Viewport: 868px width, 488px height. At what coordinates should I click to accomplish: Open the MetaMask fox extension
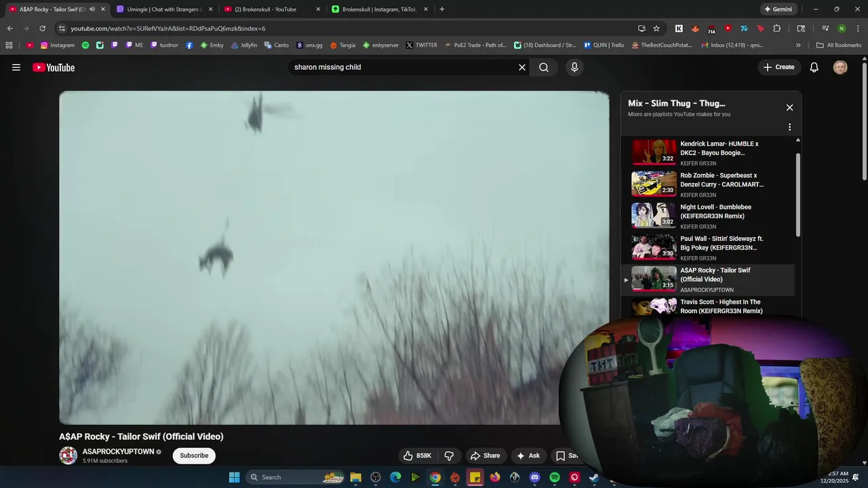tap(695, 28)
